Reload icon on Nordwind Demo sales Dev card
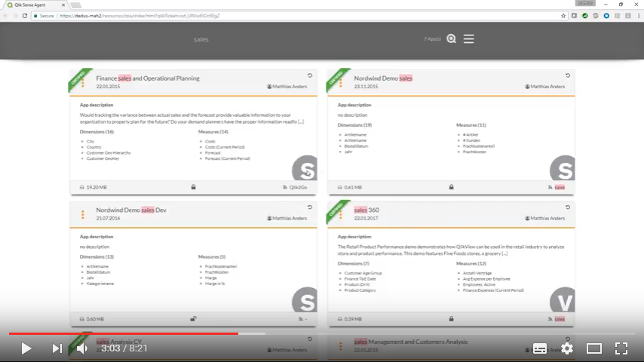Viewport: 644px width, 362px height. click(x=310, y=207)
